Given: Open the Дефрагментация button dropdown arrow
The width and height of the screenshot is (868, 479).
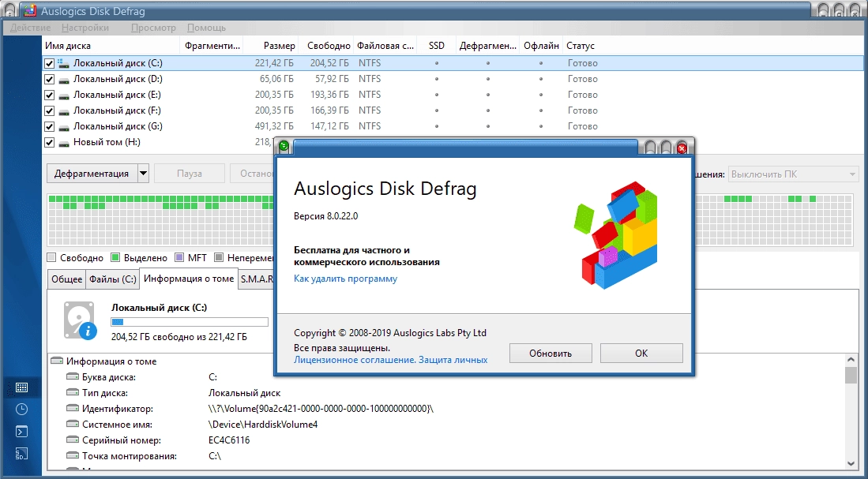Looking at the screenshot, I should click(143, 173).
